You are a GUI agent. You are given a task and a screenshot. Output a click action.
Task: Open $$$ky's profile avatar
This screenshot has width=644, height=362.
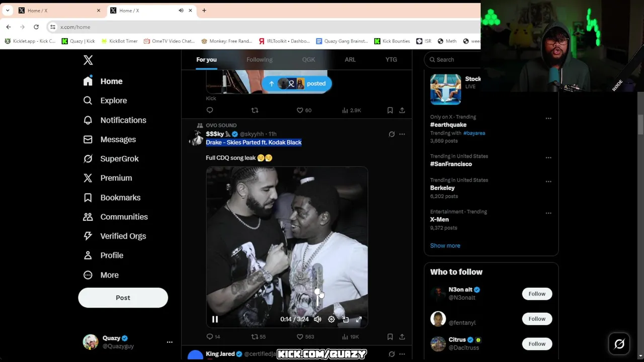(x=196, y=138)
